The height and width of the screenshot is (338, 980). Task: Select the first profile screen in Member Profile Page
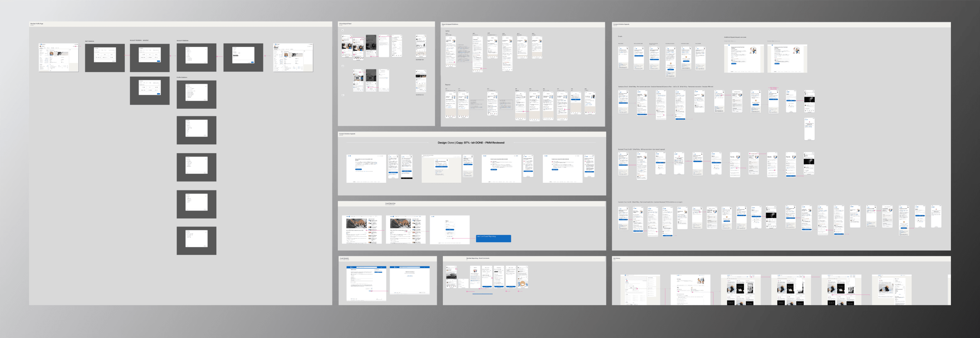pos(58,57)
